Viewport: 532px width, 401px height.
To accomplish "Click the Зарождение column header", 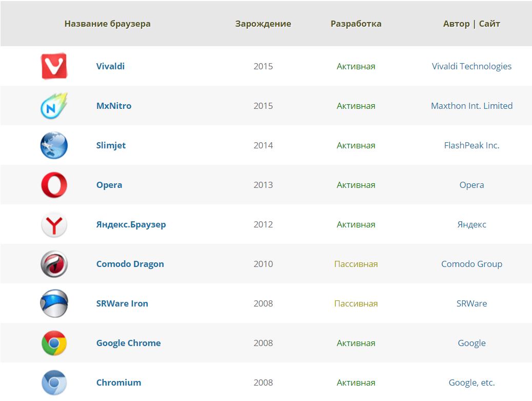I will click(263, 24).
